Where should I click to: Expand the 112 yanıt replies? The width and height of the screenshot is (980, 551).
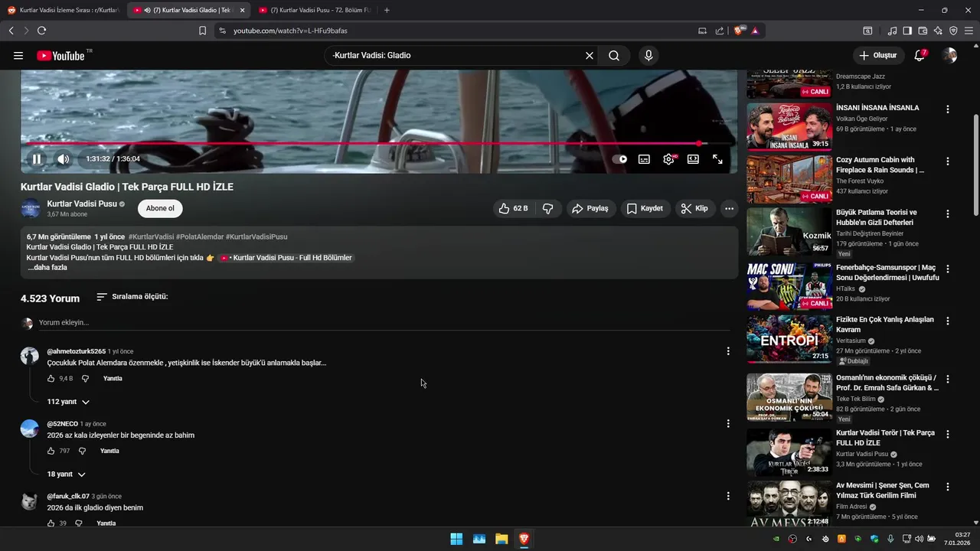point(68,402)
